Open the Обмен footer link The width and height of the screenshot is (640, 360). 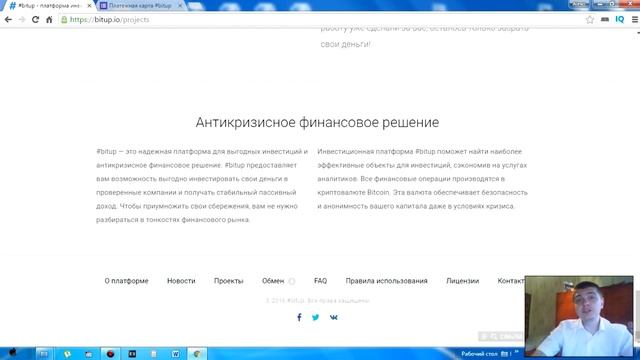click(x=273, y=281)
